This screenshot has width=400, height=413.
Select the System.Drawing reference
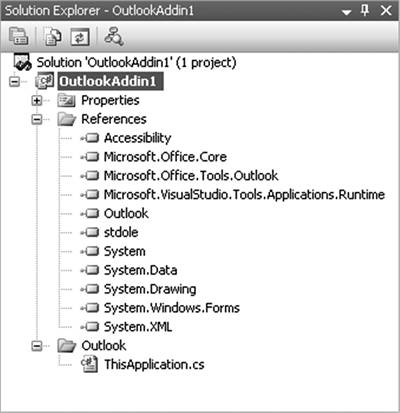click(150, 289)
